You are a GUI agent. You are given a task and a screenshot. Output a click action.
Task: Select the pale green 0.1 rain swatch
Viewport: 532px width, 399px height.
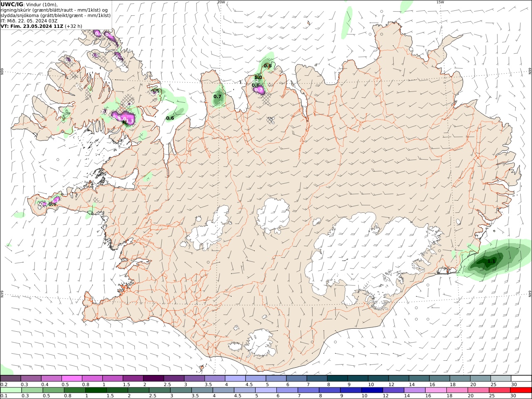[x=11, y=390]
